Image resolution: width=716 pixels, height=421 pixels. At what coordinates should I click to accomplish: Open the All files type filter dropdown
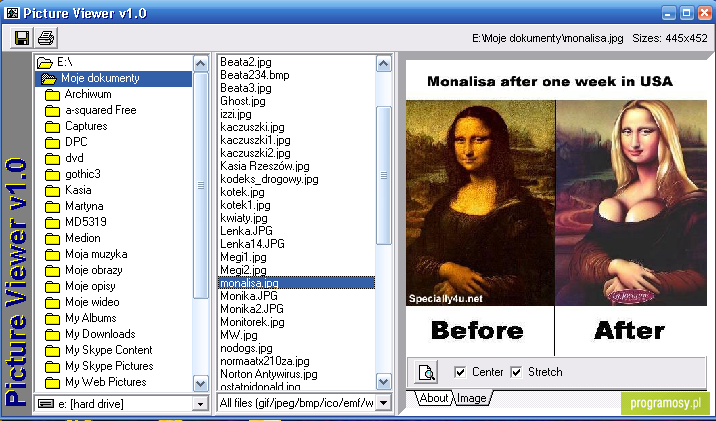point(384,403)
